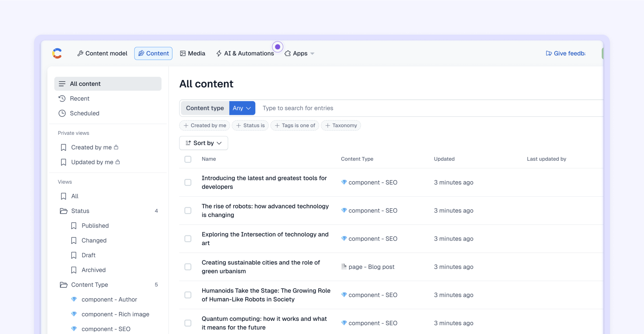Click the Last updated by column header

point(546,159)
